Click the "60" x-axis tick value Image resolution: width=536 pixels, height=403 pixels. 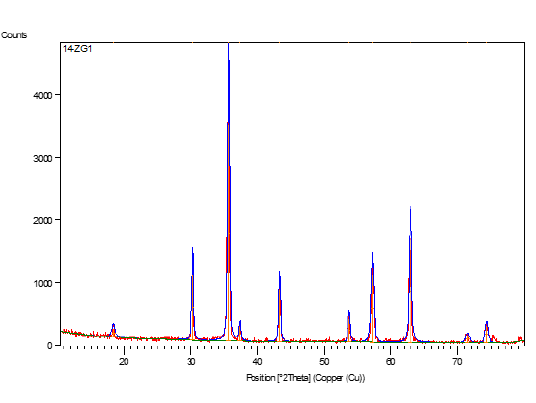point(391,362)
